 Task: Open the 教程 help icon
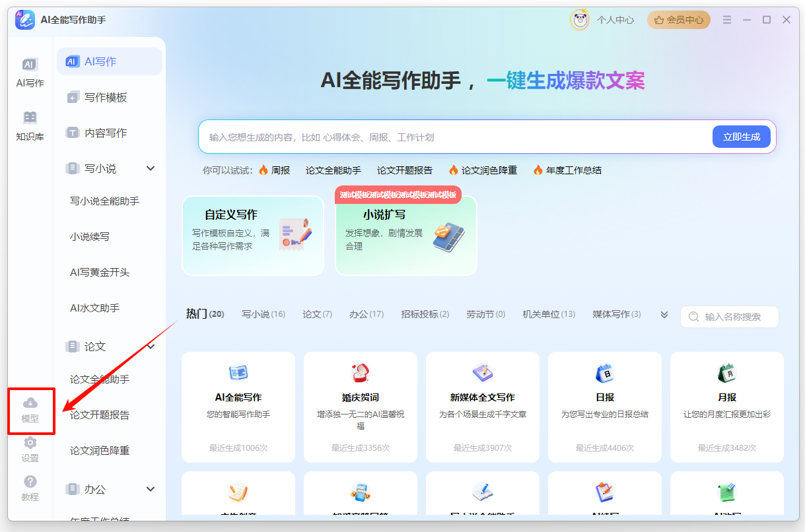pyautogui.click(x=30, y=482)
